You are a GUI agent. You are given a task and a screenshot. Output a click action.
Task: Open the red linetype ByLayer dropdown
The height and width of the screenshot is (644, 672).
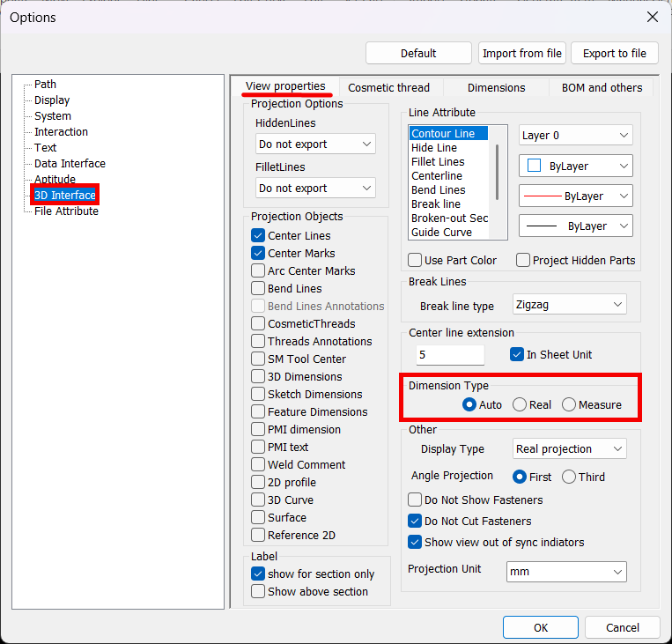point(576,196)
